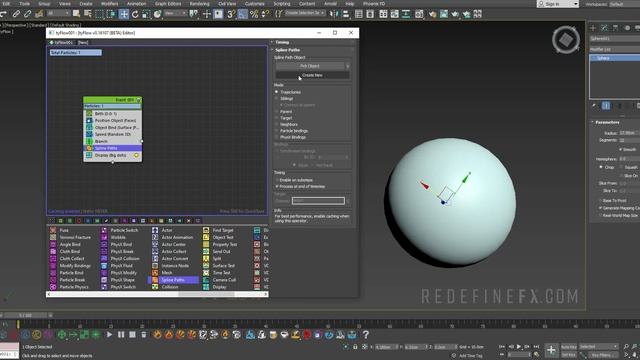
Task: Open the reference coordinate system dropdown
Action: (175, 13)
